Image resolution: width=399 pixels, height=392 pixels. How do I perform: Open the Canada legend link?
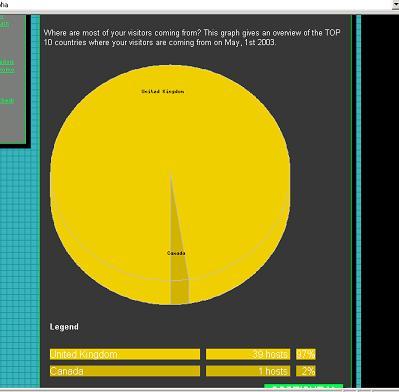coord(67,371)
